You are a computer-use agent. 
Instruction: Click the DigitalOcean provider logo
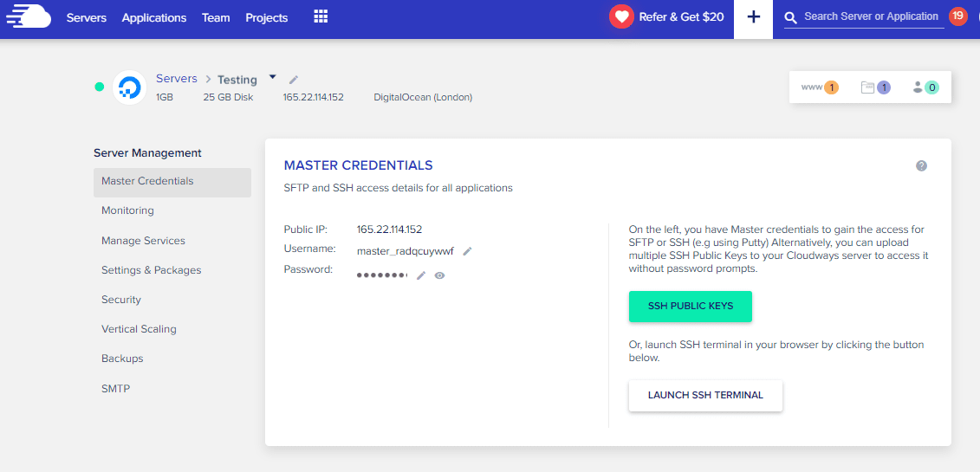129,87
